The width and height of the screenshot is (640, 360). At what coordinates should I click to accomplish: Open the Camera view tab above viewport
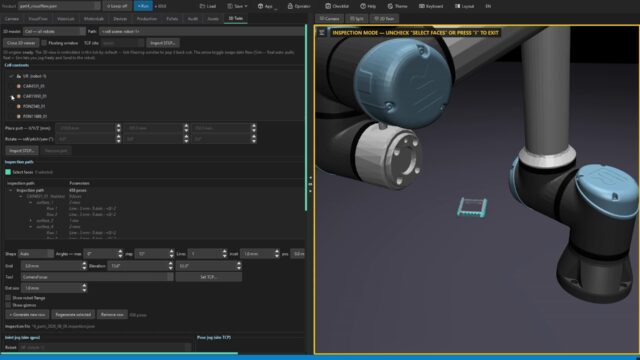[x=329, y=19]
